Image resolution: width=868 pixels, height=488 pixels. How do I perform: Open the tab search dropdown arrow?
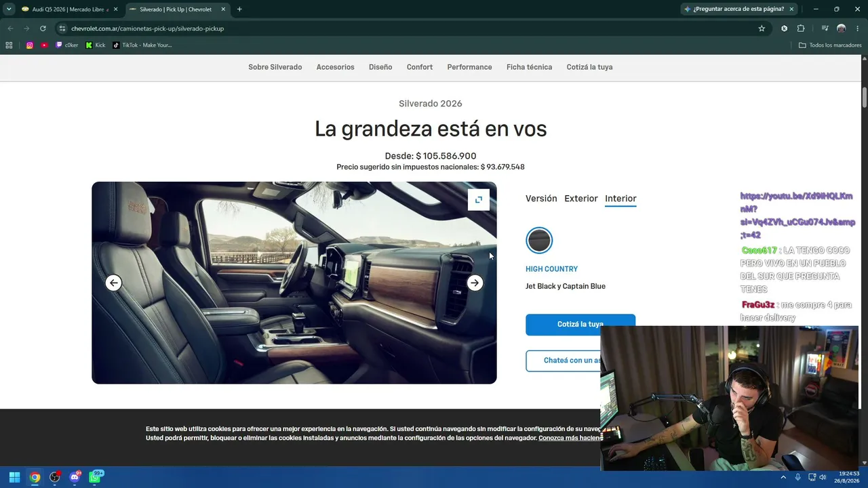[x=9, y=9]
